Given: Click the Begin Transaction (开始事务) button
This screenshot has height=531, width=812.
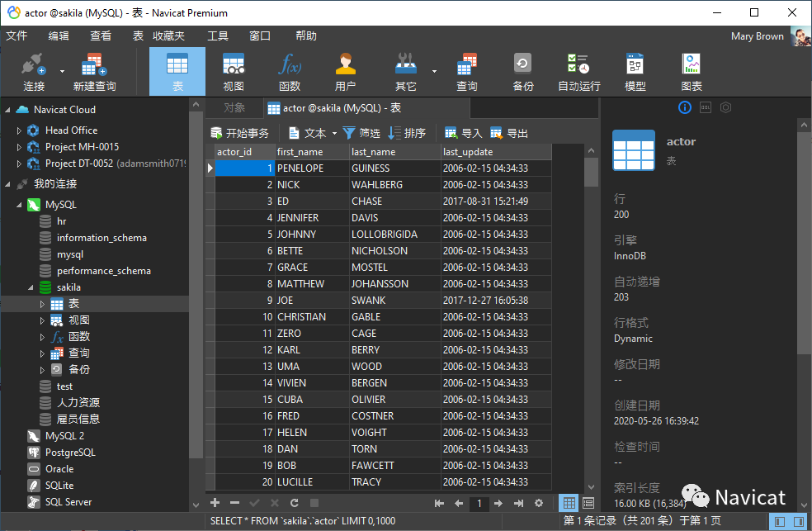Looking at the screenshot, I should click(x=240, y=133).
